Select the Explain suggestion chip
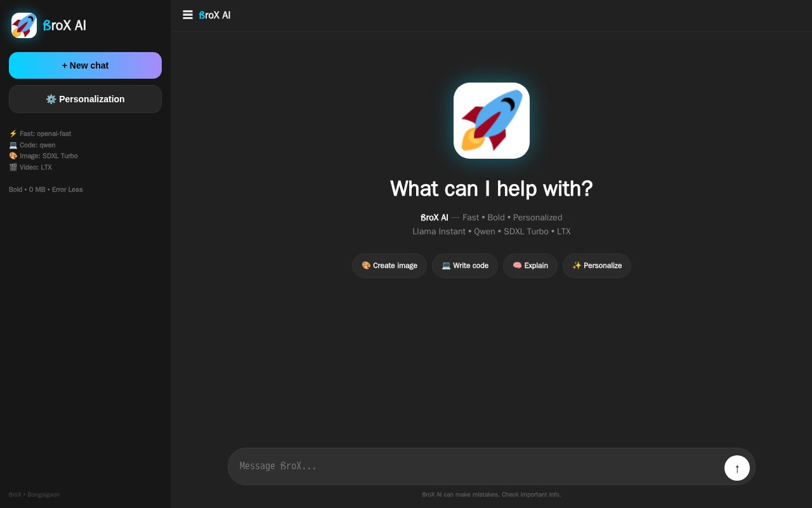This screenshot has height=508, width=812. 530,265
